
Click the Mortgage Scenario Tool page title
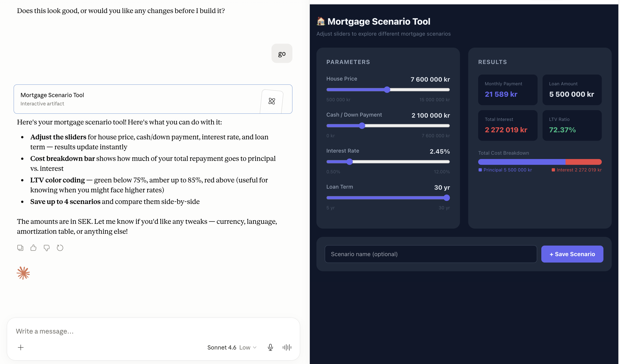click(379, 21)
